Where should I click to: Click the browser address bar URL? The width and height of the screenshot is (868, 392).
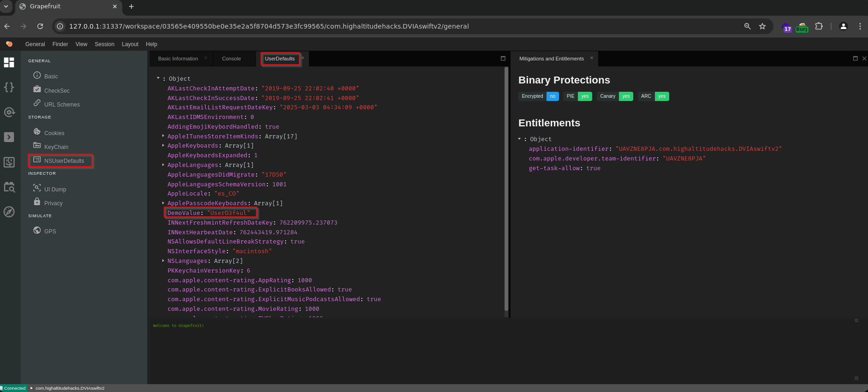pos(269,26)
